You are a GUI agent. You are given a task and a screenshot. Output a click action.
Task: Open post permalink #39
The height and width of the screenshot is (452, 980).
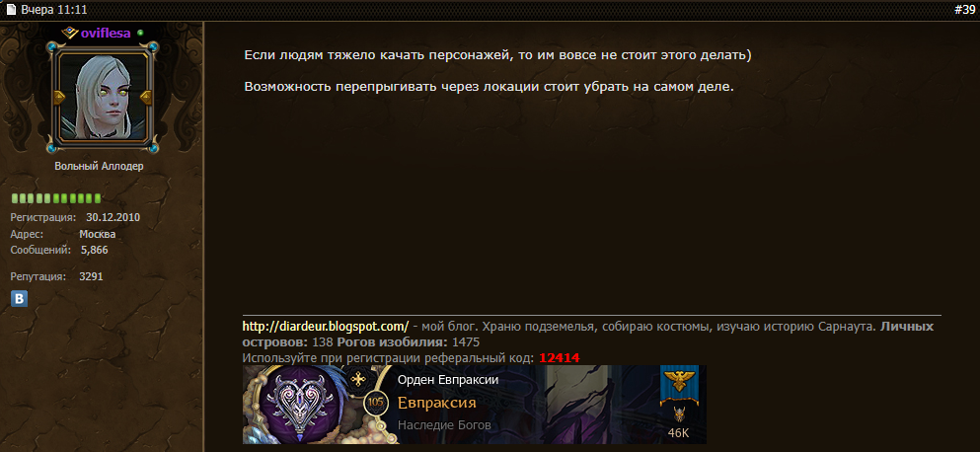coord(965,10)
